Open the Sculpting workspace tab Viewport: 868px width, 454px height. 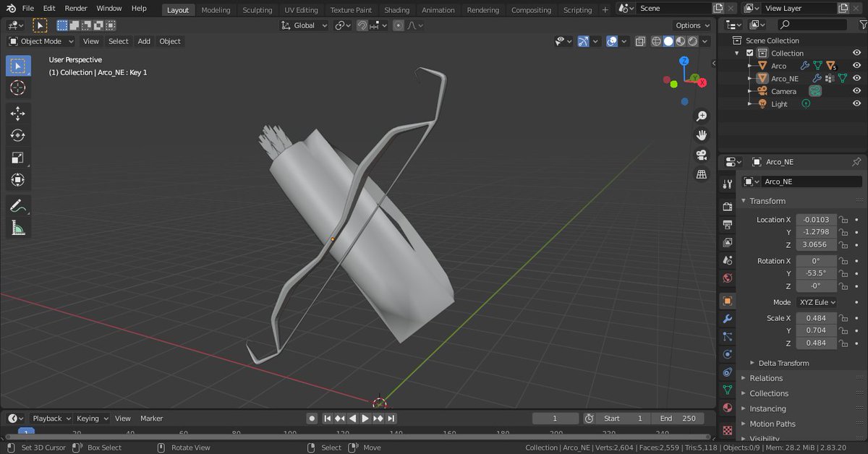[x=258, y=10]
